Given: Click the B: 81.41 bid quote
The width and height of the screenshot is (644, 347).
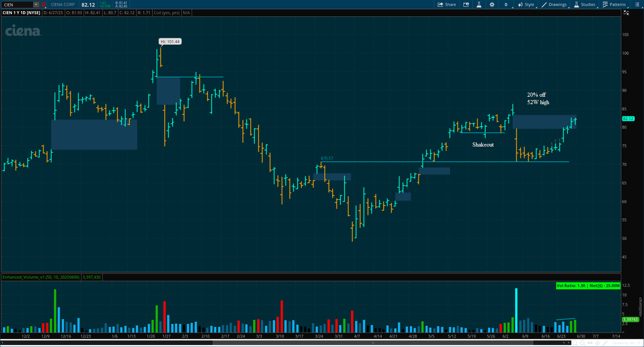Looking at the screenshot, I should click(121, 3).
